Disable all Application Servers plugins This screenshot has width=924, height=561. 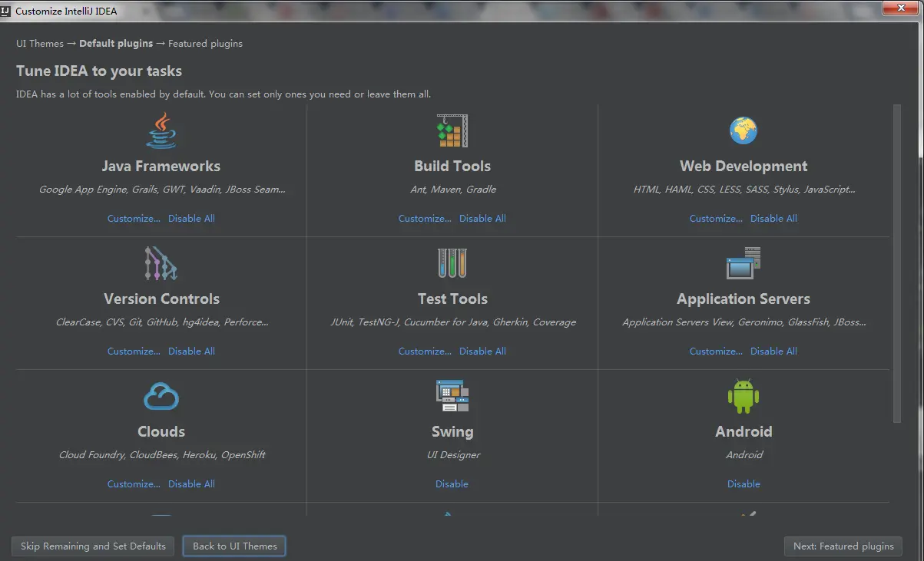pos(773,351)
